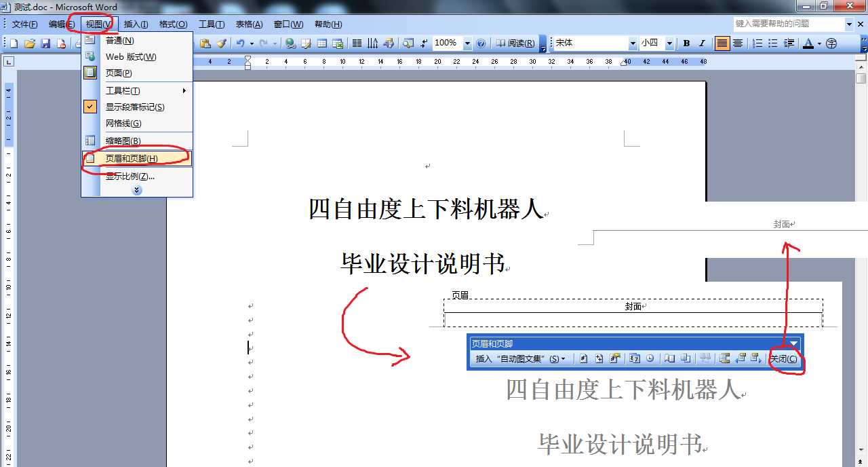
Task: Toggle distributed alignment button
Action: tap(738, 43)
